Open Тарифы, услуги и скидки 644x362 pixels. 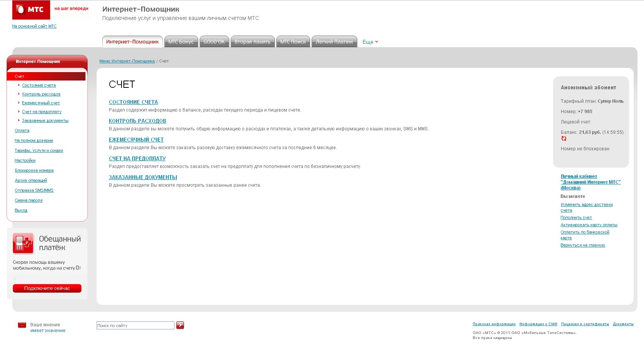click(39, 150)
